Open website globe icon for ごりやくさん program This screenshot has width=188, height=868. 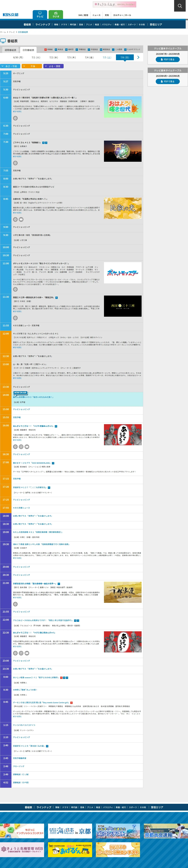tap(15, 163)
